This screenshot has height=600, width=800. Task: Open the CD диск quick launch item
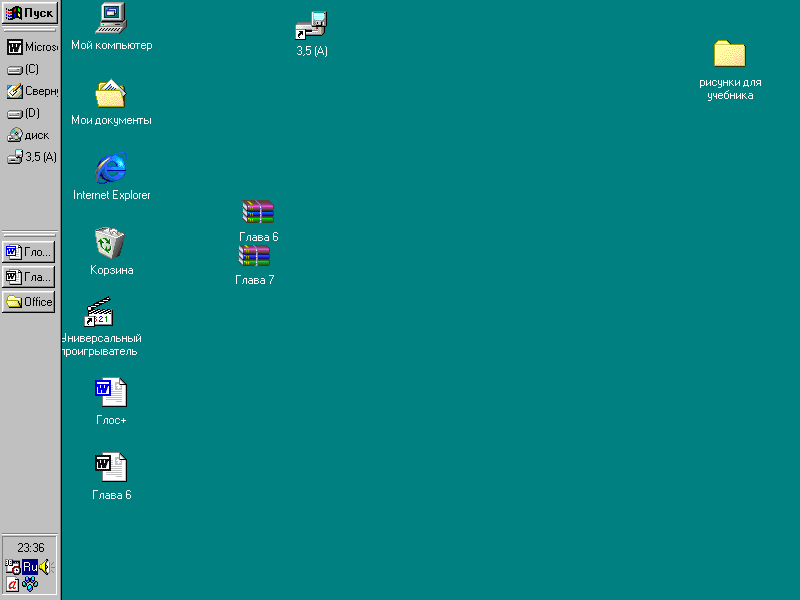(28, 135)
